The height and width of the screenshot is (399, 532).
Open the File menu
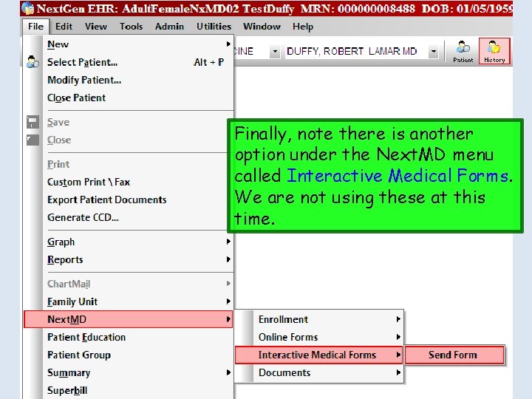click(x=36, y=27)
